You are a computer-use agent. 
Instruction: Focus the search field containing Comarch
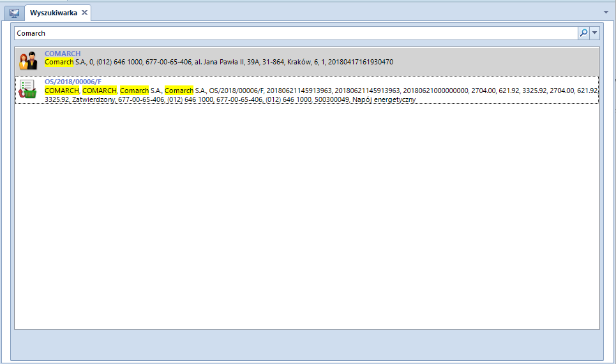[x=296, y=33]
